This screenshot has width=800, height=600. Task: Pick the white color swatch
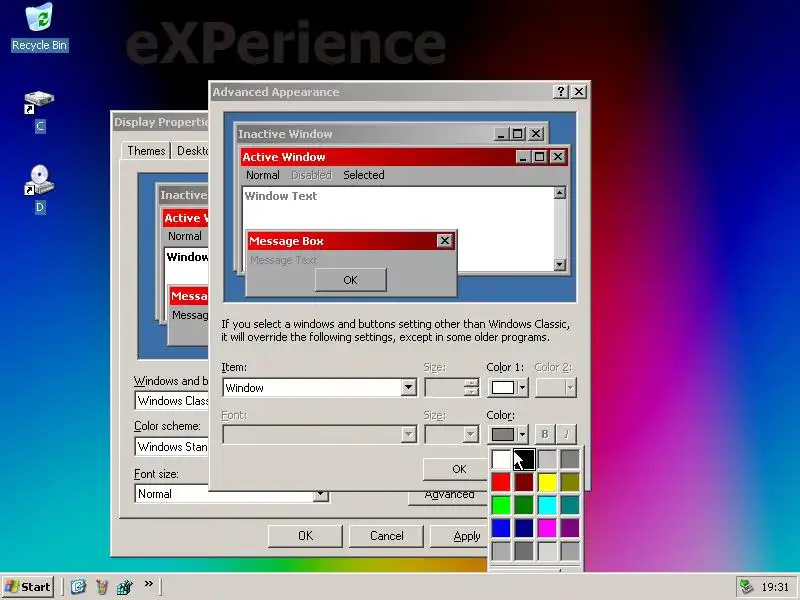click(x=501, y=459)
